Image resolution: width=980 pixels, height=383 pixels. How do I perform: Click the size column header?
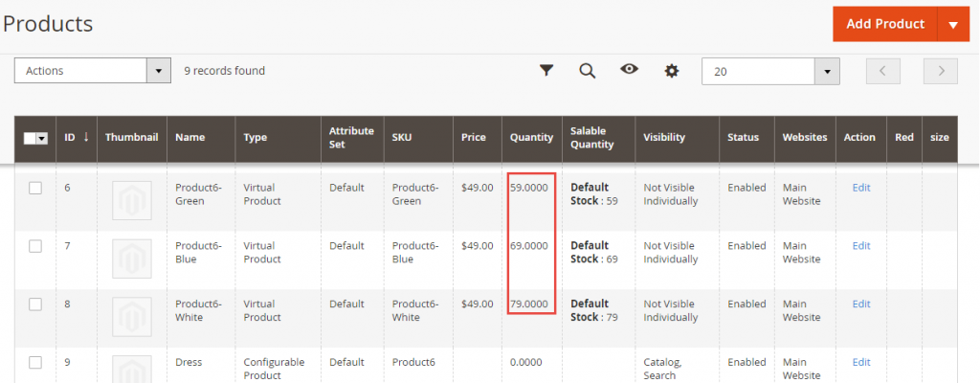click(940, 138)
